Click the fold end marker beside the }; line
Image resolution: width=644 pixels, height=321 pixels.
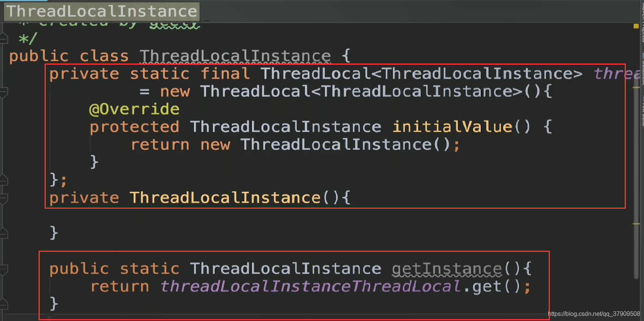tap(4, 180)
